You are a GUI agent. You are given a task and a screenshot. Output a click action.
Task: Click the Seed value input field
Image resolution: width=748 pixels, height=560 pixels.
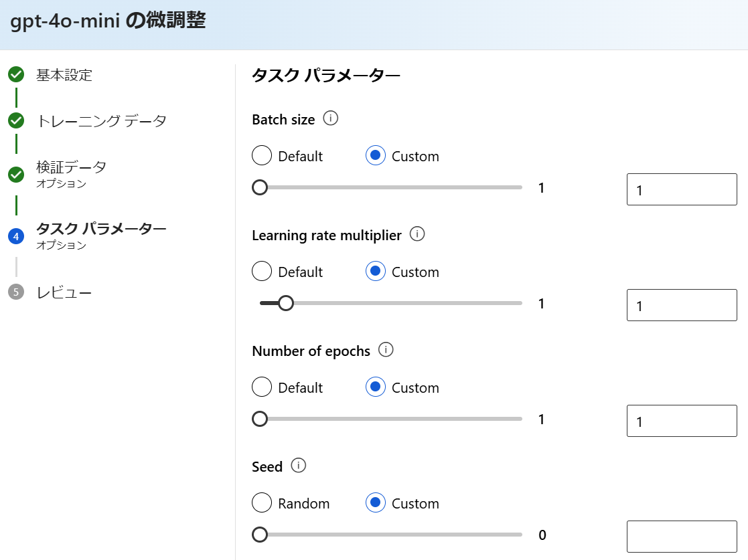pyautogui.click(x=681, y=537)
